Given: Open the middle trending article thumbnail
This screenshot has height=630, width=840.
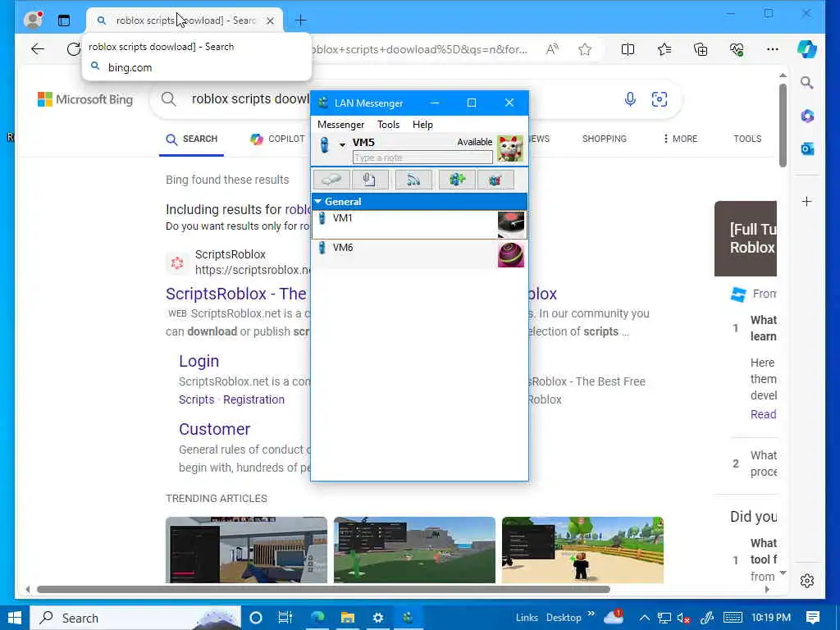Looking at the screenshot, I should pyautogui.click(x=414, y=550).
